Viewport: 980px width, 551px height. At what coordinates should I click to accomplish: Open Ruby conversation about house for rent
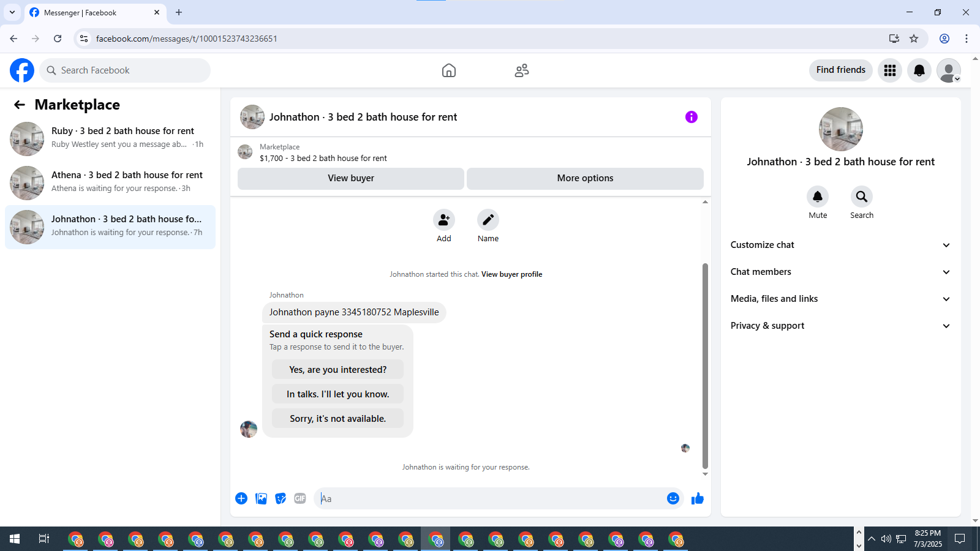110,139
